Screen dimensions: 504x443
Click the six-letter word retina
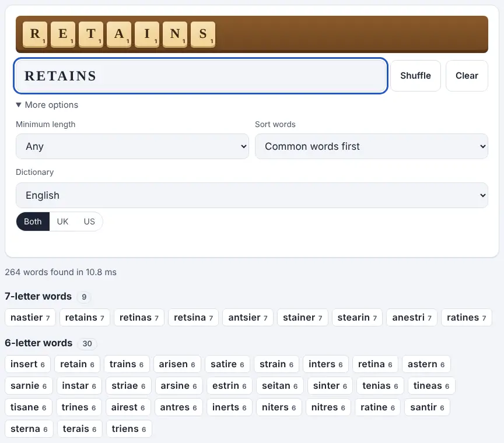click(x=375, y=364)
